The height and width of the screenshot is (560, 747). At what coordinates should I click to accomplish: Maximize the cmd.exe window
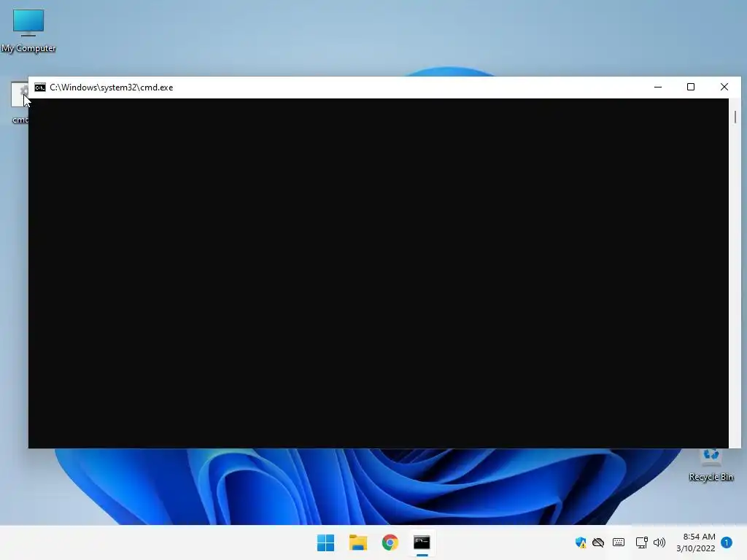pyautogui.click(x=691, y=87)
